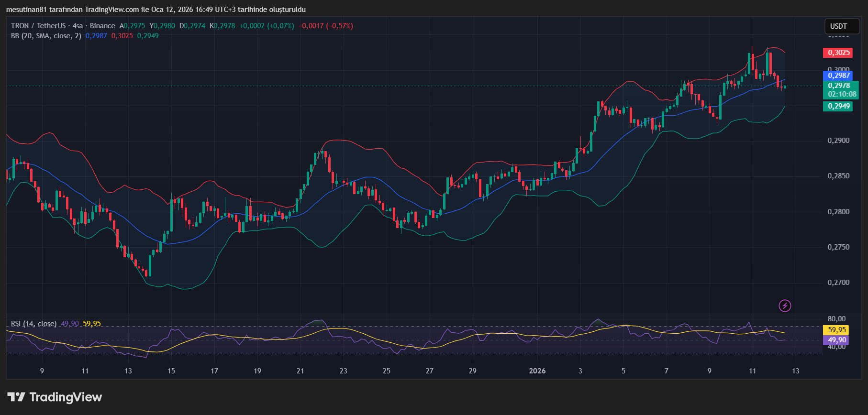Click the mesutinan81 username in header
This screenshot has width=868, height=415.
pos(26,10)
